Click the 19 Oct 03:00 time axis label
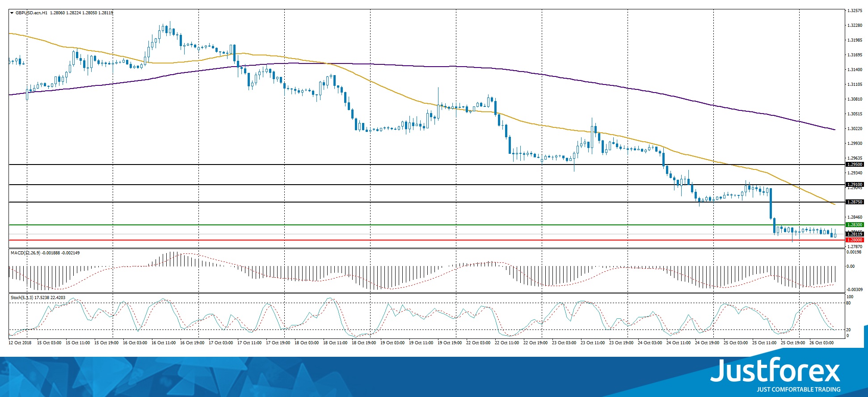The image size is (868, 397). click(392, 343)
